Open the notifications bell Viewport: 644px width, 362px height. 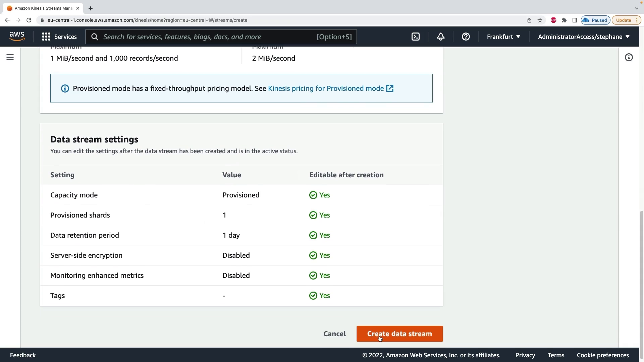coord(440,37)
